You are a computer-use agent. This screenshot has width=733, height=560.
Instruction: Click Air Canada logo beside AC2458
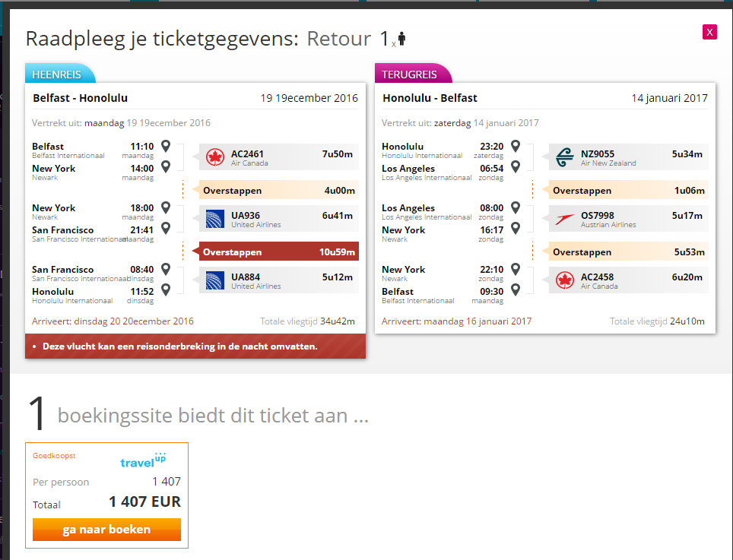click(565, 280)
